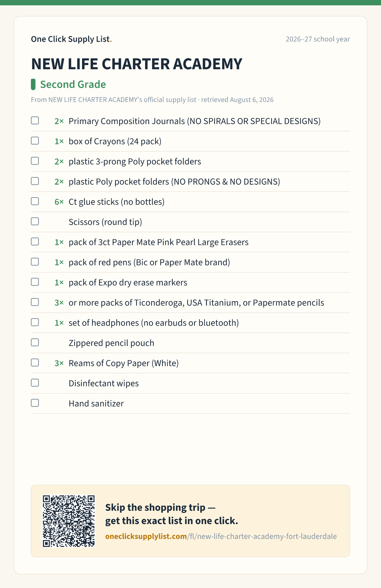Open the oneclicksupplylist.com link
Screen dimensions: 381x588
[x=221, y=536]
